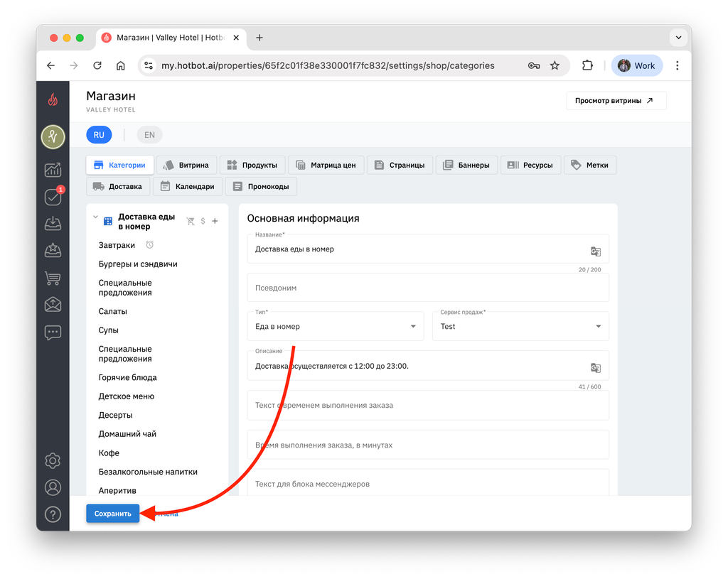Open settings gear in sidebar

tap(53, 460)
